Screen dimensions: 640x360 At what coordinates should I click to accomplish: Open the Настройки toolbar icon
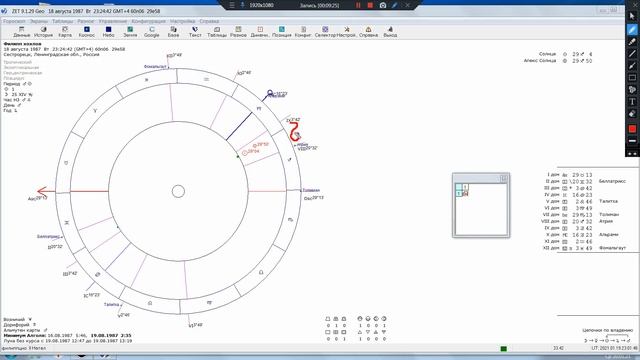coord(347,32)
